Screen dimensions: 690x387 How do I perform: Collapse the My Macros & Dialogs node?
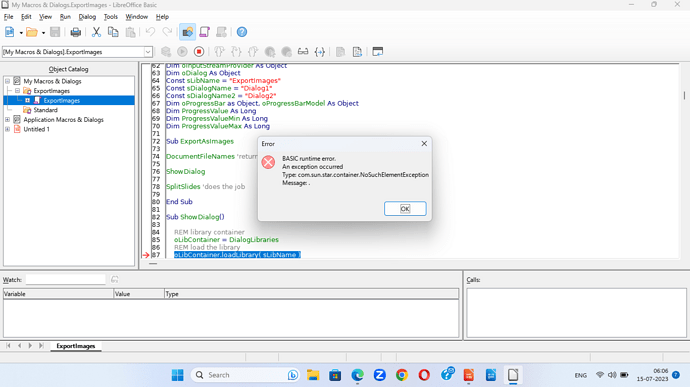coord(7,81)
